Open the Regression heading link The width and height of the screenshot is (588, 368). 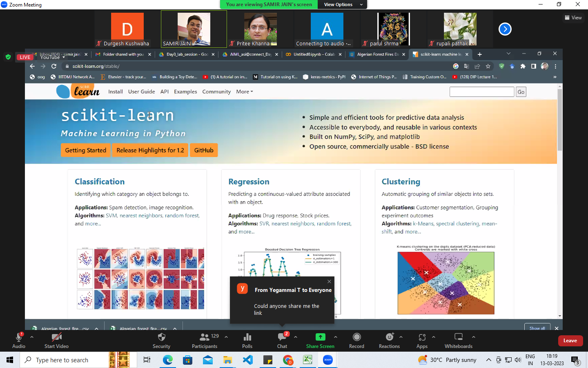[249, 182]
